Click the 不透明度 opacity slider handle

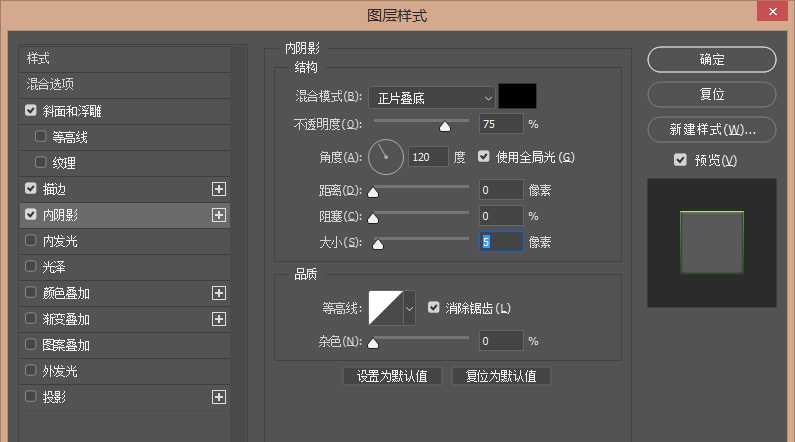[x=444, y=126]
